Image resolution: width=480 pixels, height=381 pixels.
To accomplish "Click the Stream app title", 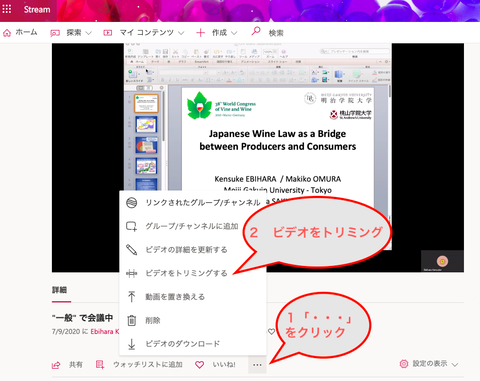I will tap(37, 9).
